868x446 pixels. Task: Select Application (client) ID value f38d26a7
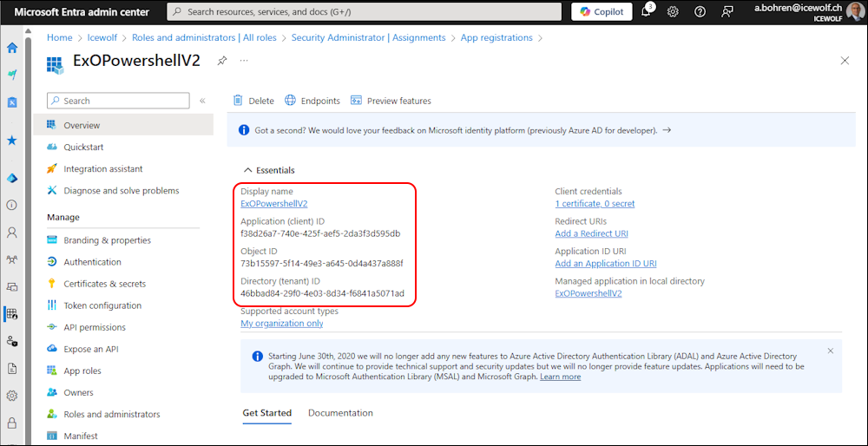pyautogui.click(x=320, y=233)
